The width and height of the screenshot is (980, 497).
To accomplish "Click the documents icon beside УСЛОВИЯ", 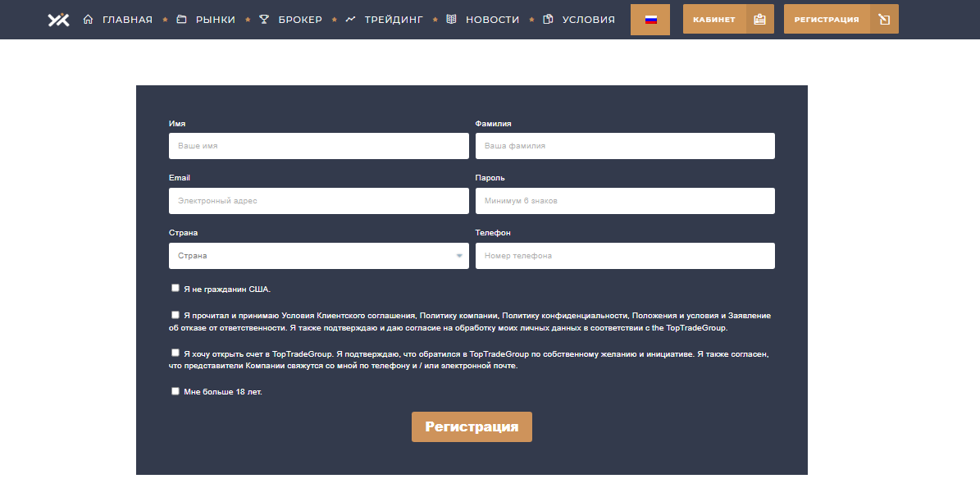I will point(548,20).
